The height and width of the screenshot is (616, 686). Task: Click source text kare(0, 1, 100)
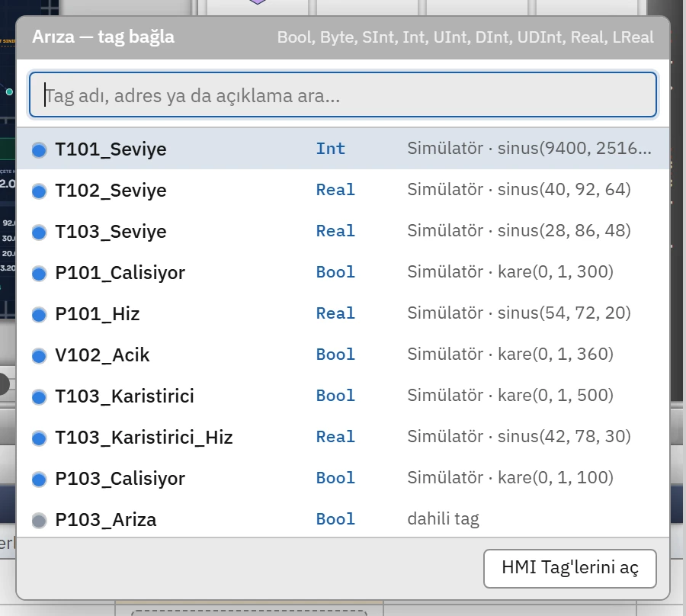[x=556, y=477]
